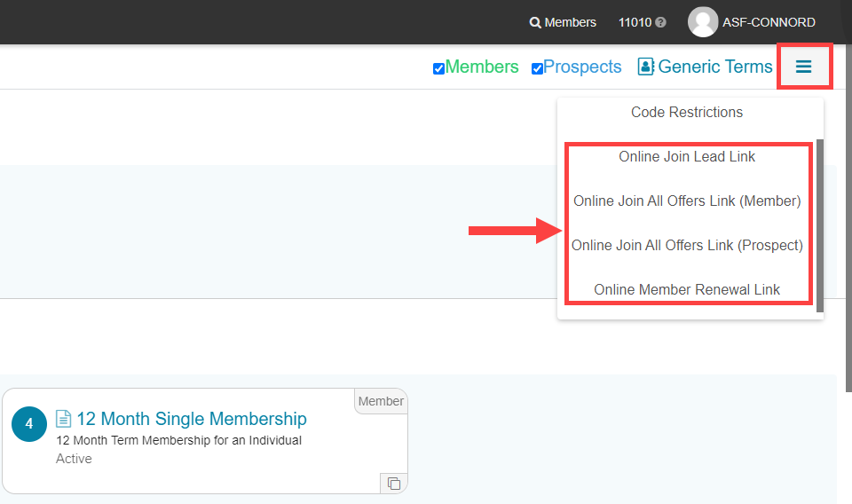Choose Online Join All Offers Link (Prospect)
Viewport: 852px width, 504px height.
coord(687,246)
